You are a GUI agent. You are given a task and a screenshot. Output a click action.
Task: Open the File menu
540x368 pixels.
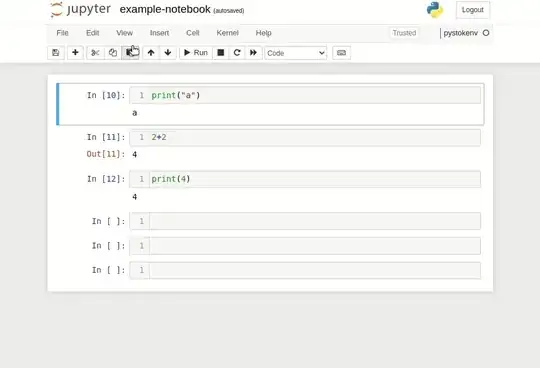62,33
